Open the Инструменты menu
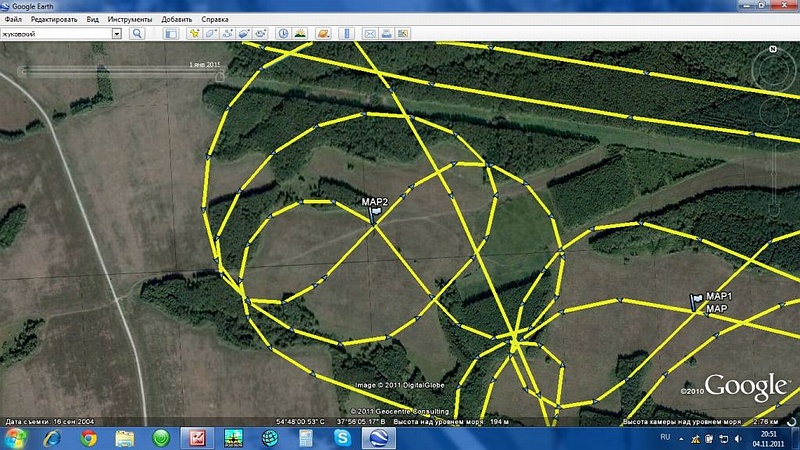 click(131, 19)
